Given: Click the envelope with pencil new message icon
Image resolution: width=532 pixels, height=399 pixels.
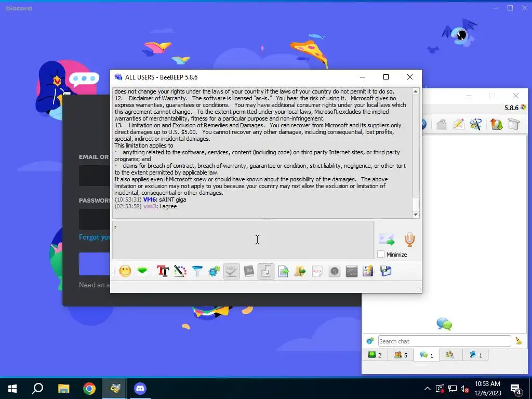Looking at the screenshot, I should (x=458, y=124).
